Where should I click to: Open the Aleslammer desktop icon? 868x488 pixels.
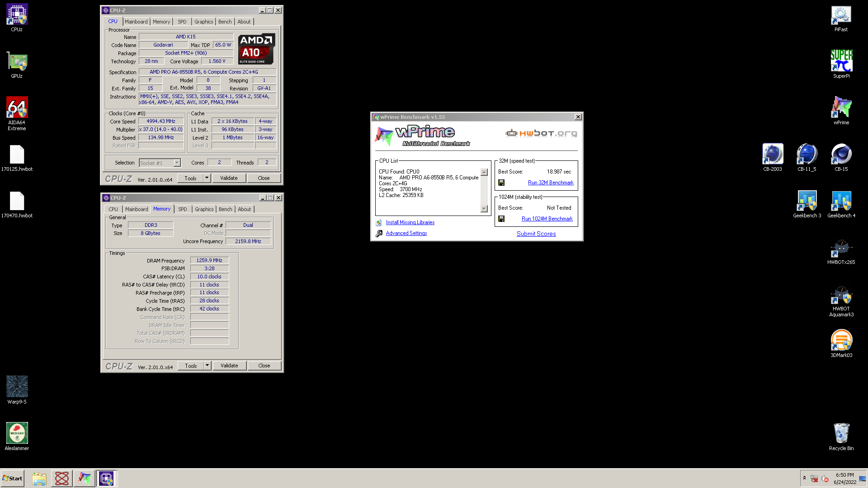click(x=17, y=436)
